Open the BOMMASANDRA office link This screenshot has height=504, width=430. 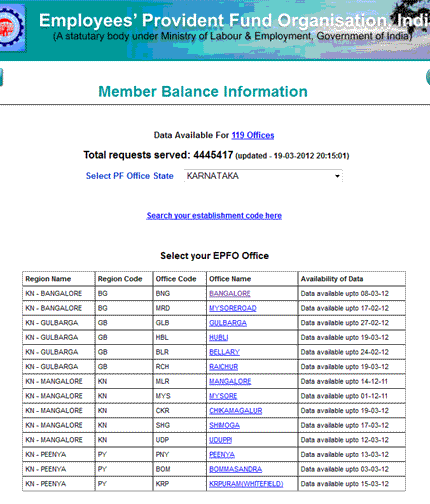pyautogui.click(x=235, y=469)
